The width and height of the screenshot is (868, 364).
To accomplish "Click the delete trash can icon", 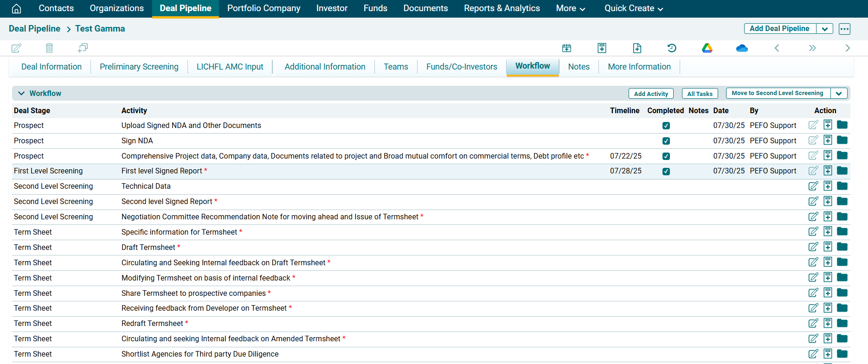I will tap(50, 48).
